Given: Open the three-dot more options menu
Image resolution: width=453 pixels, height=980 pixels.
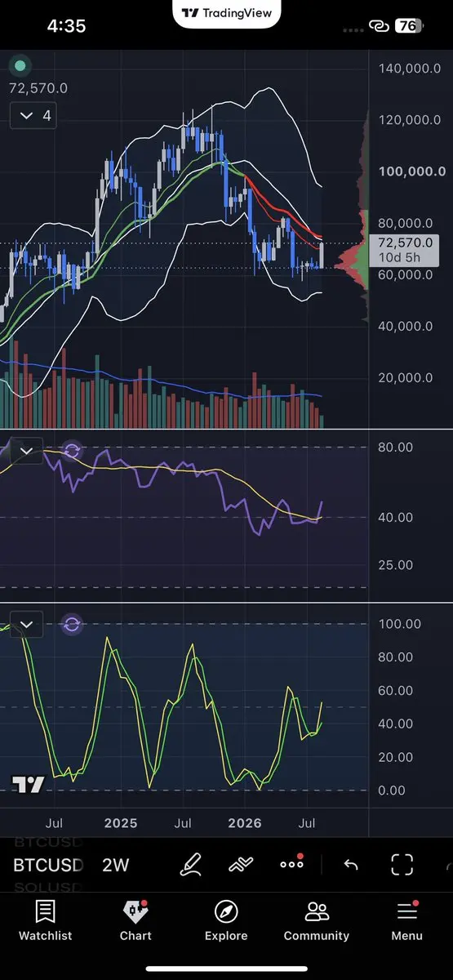Looking at the screenshot, I should click(x=291, y=864).
